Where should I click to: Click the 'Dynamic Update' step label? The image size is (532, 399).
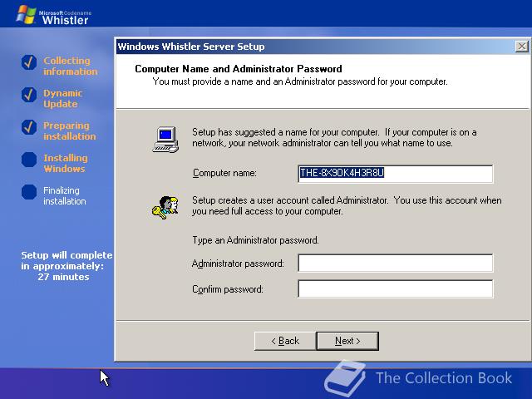63,98
